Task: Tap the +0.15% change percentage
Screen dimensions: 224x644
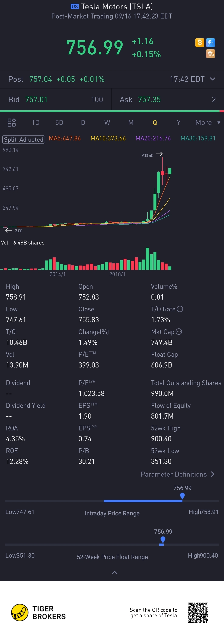Action: pos(146,54)
